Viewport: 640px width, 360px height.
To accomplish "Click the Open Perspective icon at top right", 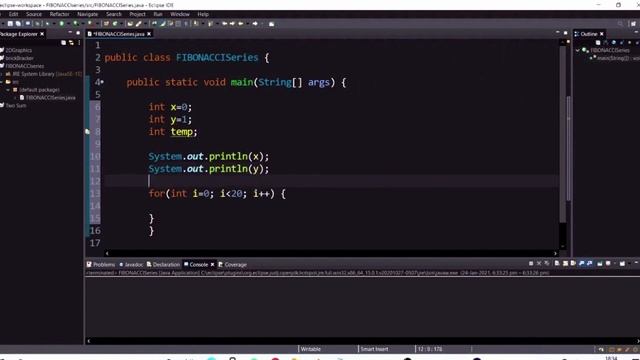I will pyautogui.click(x=633, y=24).
